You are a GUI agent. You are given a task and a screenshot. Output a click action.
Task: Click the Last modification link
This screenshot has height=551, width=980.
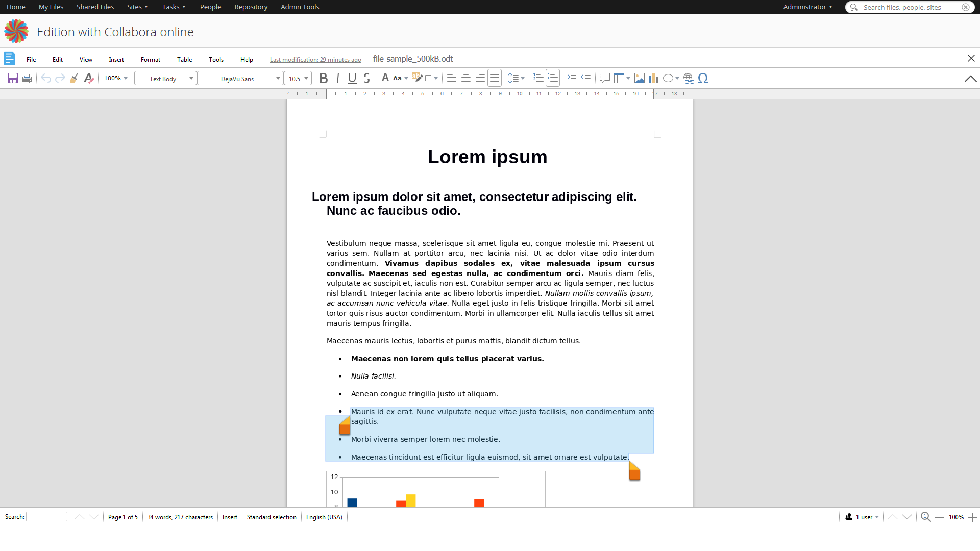point(315,60)
